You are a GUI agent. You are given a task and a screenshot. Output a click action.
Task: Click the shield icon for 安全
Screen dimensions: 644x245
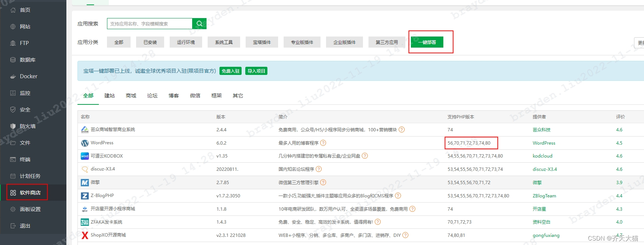(x=13, y=110)
